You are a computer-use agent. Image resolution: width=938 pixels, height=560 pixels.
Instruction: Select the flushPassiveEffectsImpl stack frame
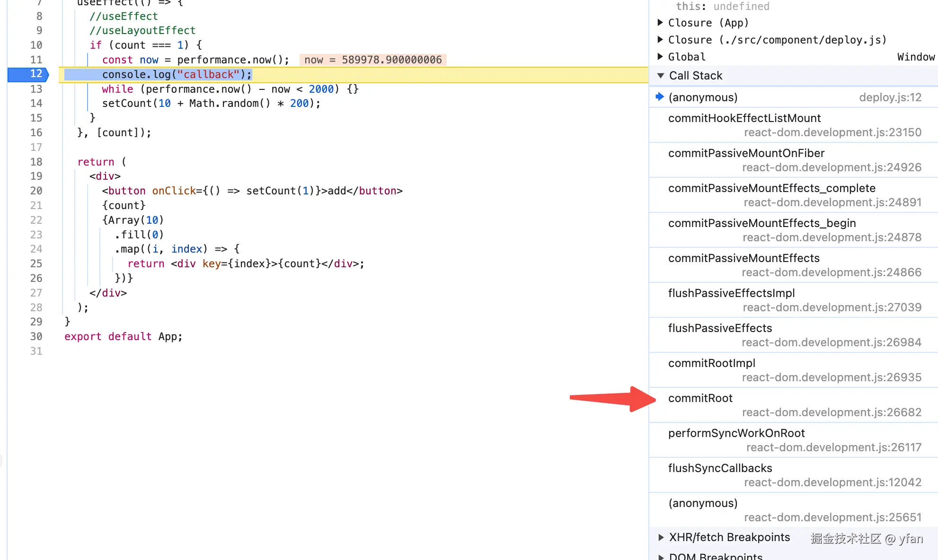[731, 293]
